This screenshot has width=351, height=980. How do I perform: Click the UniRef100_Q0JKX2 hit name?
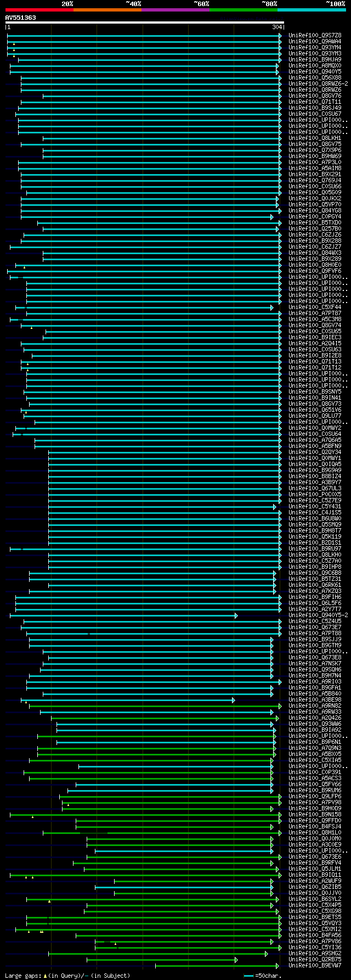coord(315,198)
